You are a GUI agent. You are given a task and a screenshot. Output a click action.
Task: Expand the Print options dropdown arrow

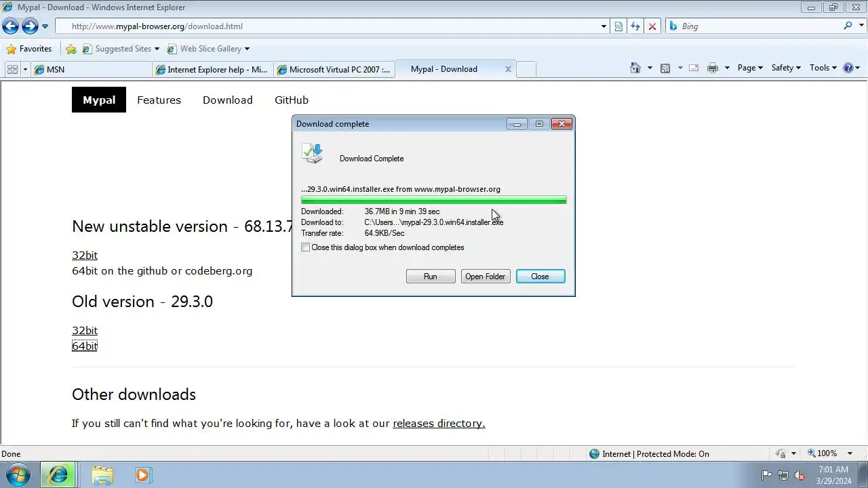point(727,68)
